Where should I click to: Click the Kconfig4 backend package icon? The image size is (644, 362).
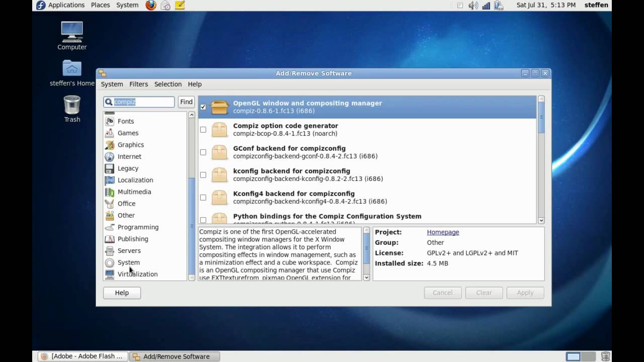pos(219,197)
